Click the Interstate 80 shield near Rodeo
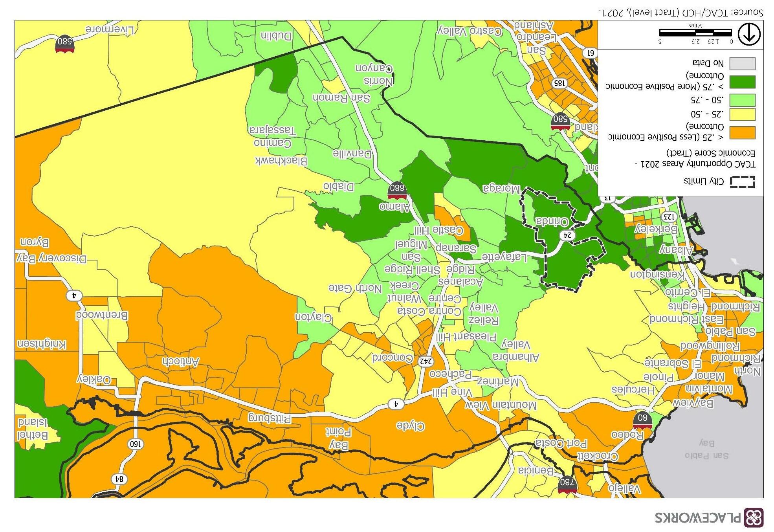 click(642, 420)
